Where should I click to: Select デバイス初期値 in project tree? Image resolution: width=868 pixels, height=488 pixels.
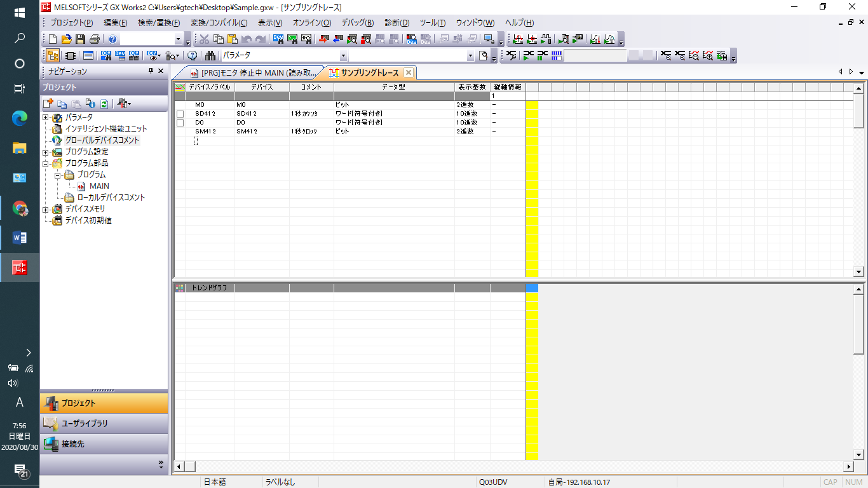(x=88, y=220)
